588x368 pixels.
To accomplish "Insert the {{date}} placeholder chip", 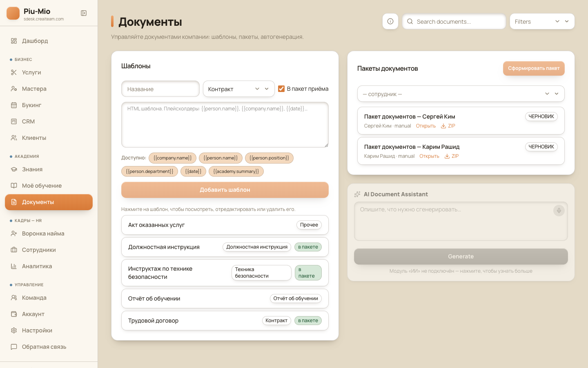I will coord(193,171).
